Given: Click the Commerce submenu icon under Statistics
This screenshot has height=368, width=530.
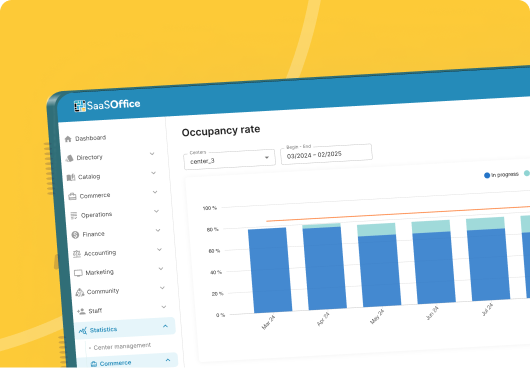Looking at the screenshot, I should point(94,364).
